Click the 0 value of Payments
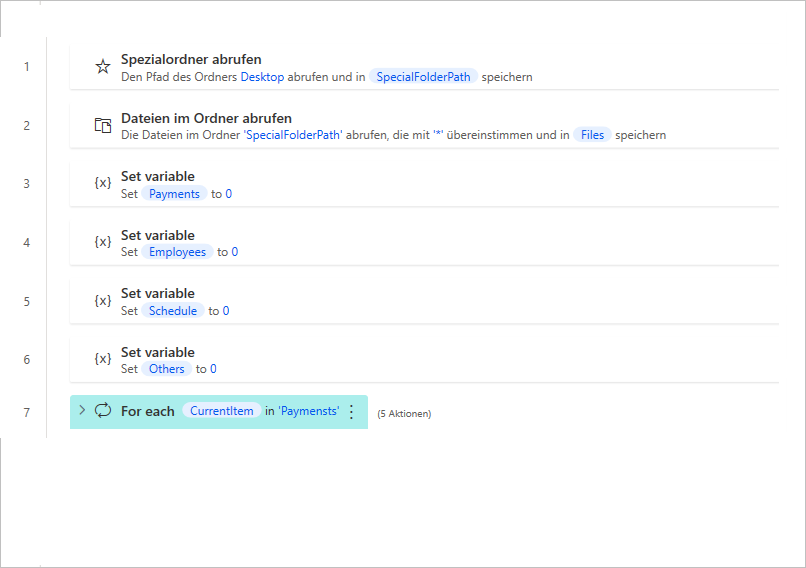806x568 pixels. click(229, 194)
